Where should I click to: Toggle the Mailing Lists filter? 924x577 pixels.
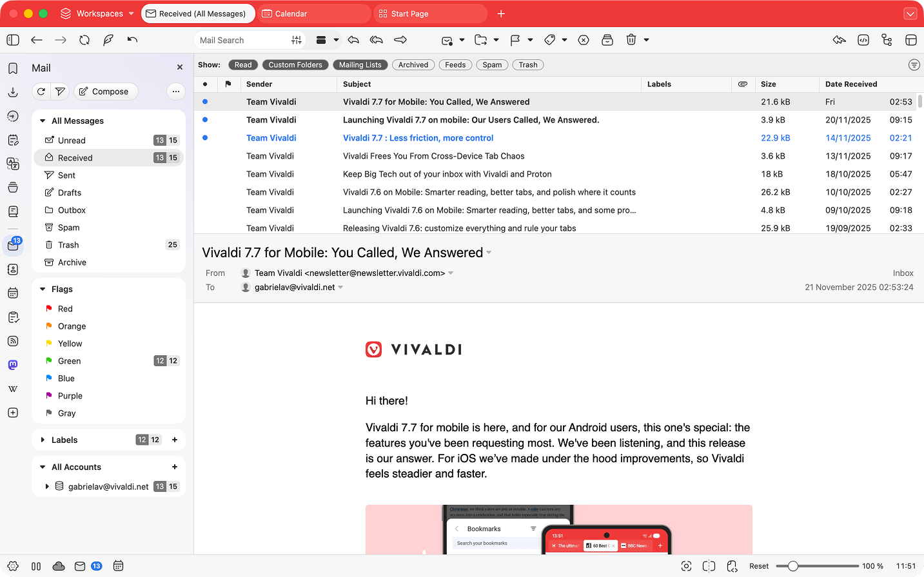click(x=360, y=64)
